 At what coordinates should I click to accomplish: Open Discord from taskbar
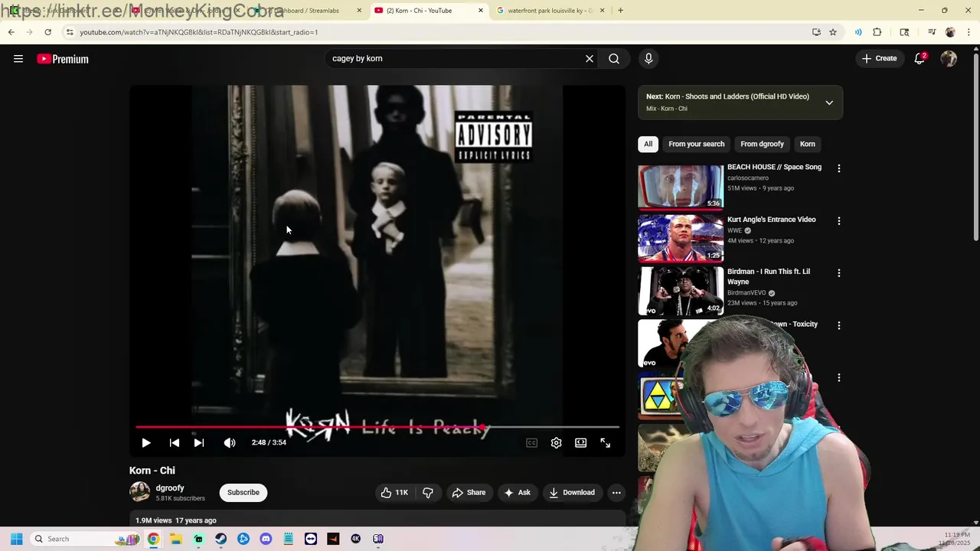(x=266, y=539)
